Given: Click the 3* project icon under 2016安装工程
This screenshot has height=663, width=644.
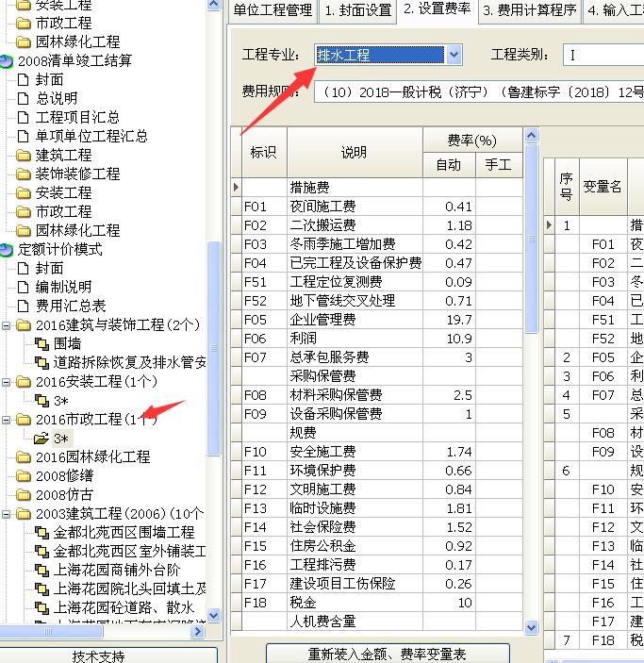Looking at the screenshot, I should [x=41, y=401].
